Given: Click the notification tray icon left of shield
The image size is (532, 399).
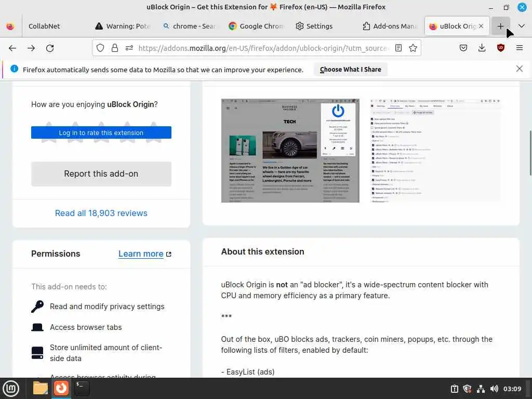Looking at the screenshot, I should pyautogui.click(x=454, y=389).
